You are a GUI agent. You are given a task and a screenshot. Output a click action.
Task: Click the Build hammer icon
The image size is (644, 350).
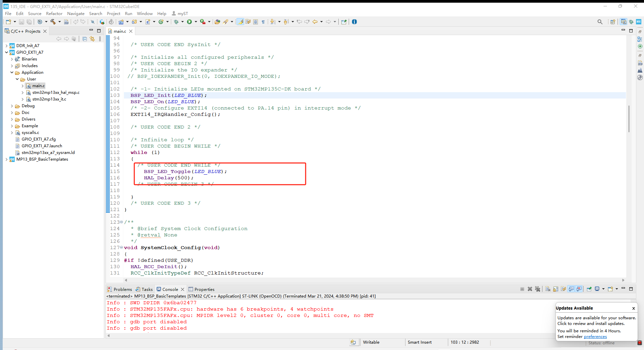point(53,22)
